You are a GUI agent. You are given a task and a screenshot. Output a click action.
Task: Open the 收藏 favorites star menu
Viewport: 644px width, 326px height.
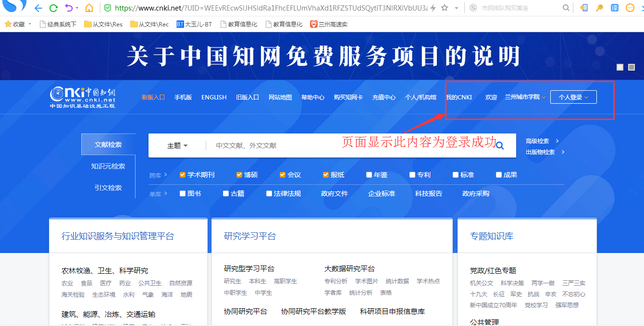point(18,24)
